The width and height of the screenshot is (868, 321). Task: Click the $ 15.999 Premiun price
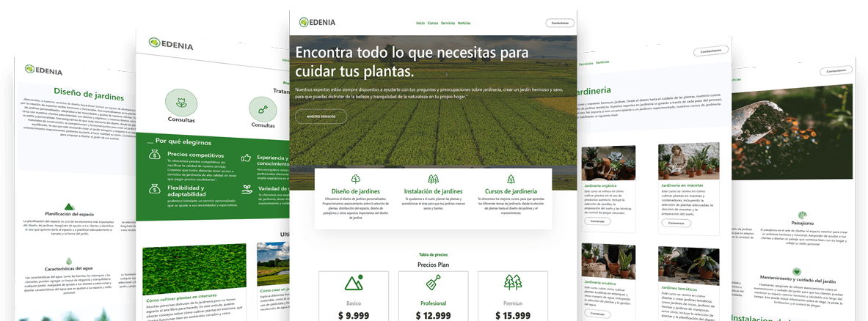point(513,315)
